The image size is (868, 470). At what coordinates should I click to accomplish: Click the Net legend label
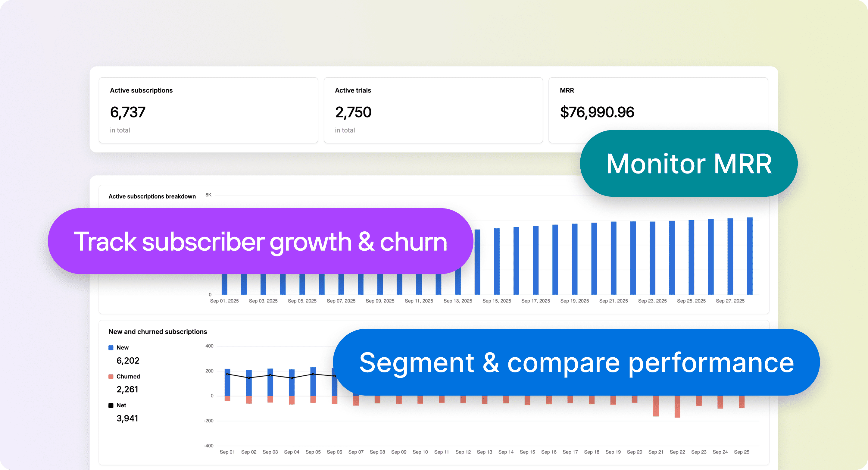coord(121,405)
